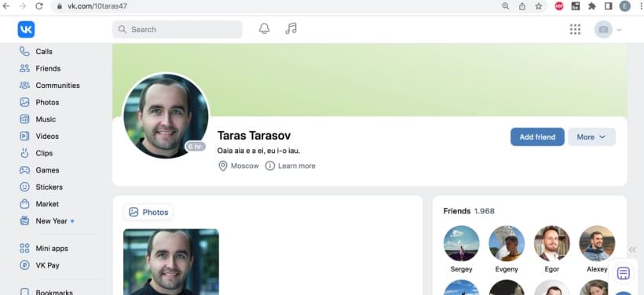Open the music note icon in header
This screenshot has width=644, height=295.
coord(291,29)
